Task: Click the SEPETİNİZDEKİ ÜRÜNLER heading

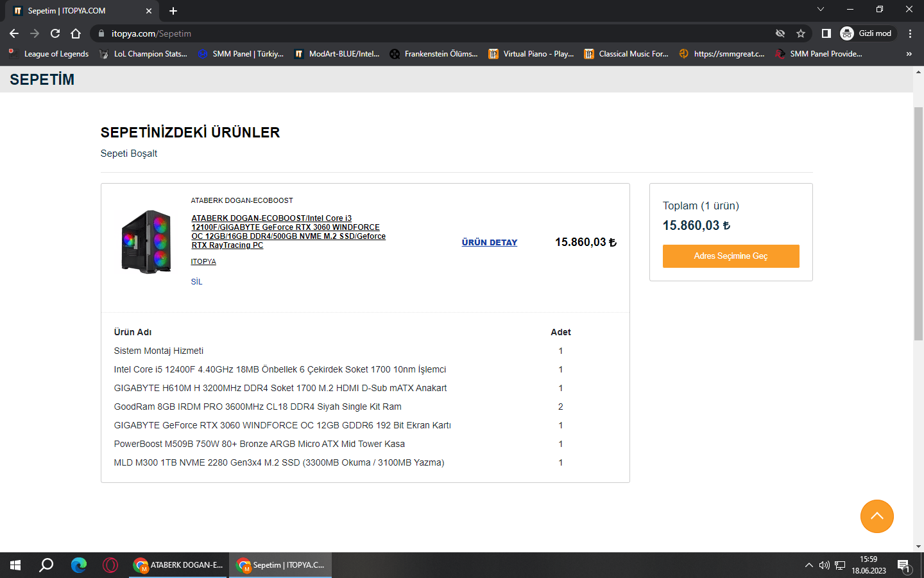Action: point(191,132)
